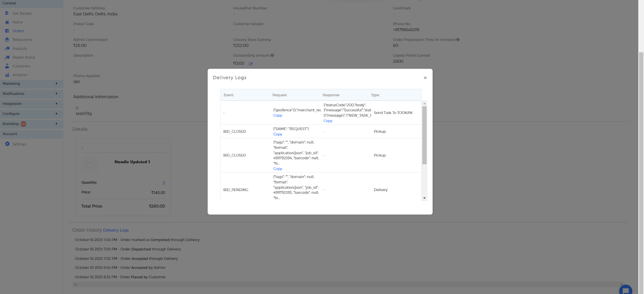
Task: Open the Products menu item
Action: coord(20,49)
